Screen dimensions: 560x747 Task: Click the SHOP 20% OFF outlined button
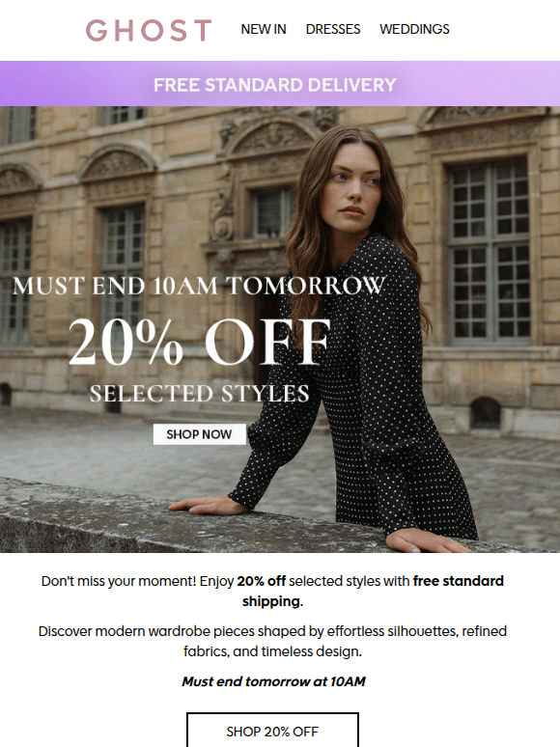click(272, 731)
